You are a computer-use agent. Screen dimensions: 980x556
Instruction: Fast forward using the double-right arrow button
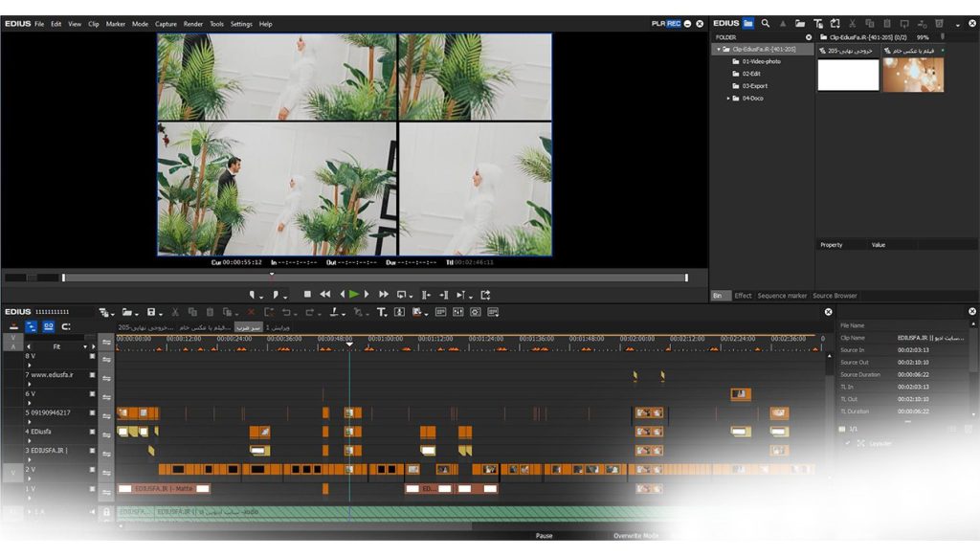[383, 294]
